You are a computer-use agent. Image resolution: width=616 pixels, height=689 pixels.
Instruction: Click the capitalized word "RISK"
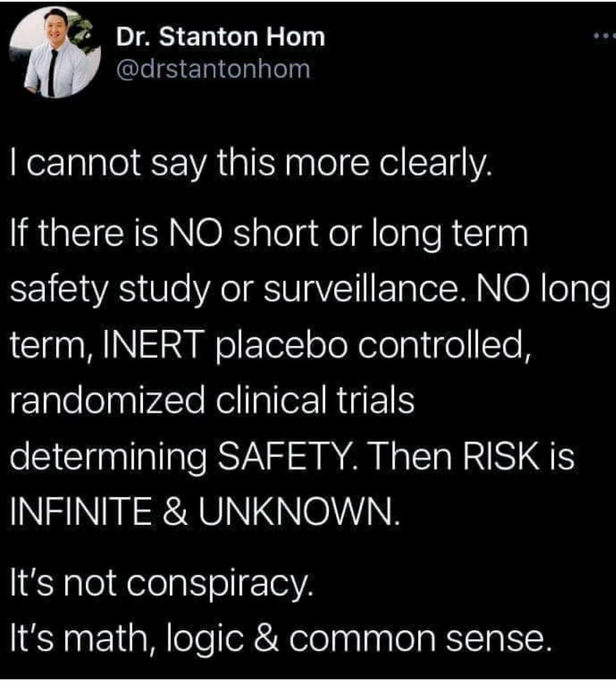tap(504, 456)
